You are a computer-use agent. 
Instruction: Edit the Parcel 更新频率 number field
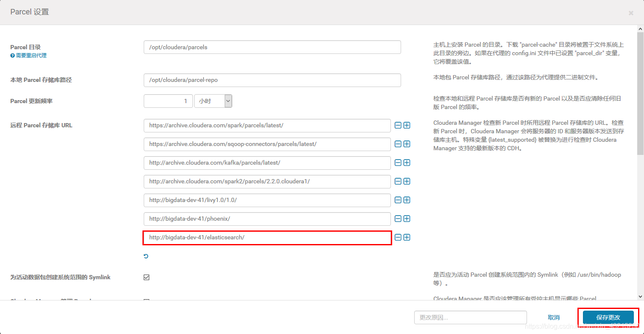(168, 101)
